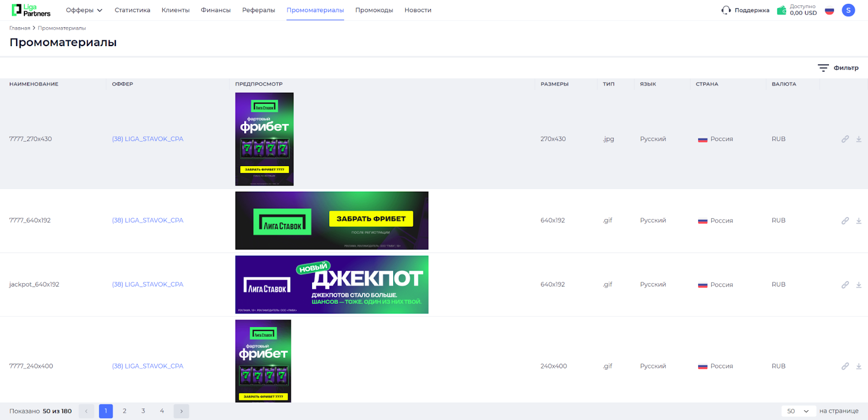The width and height of the screenshot is (868, 420).
Task: Open the Финансы tab
Action: click(216, 10)
